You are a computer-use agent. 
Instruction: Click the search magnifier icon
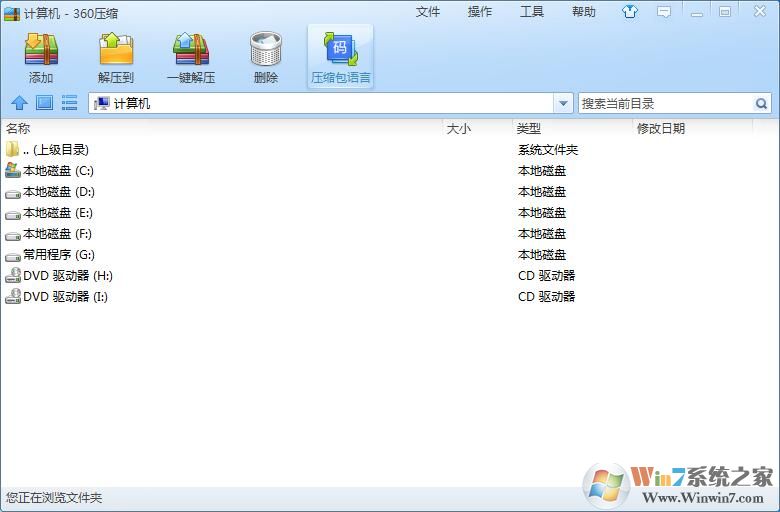point(761,103)
